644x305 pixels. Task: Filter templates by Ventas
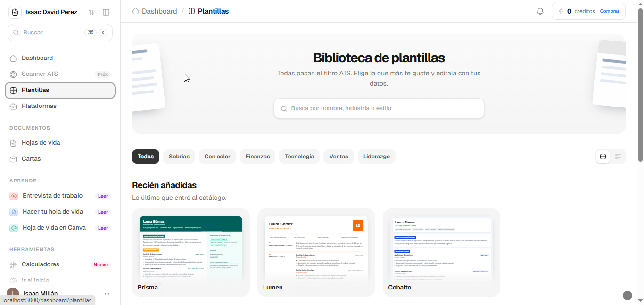[x=339, y=157]
